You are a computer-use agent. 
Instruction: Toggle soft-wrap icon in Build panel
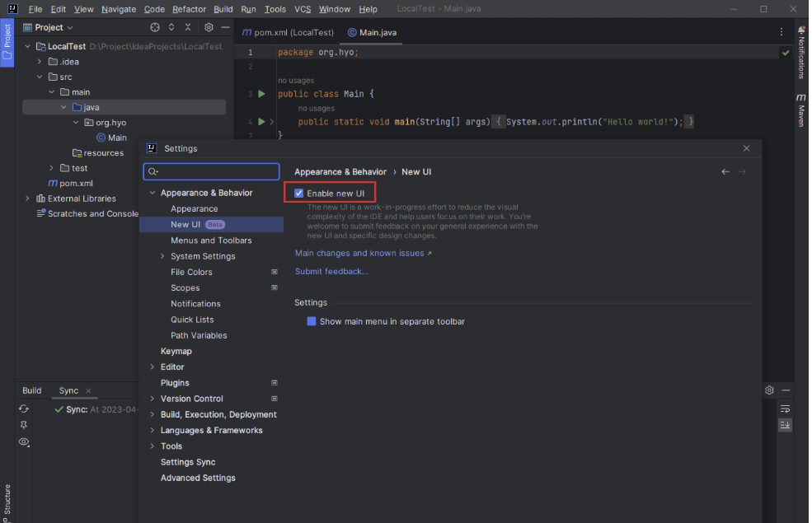(785, 409)
